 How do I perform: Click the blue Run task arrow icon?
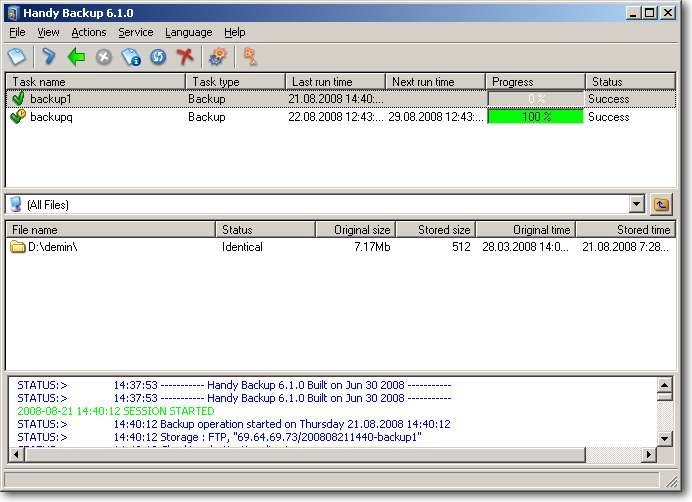[49, 57]
